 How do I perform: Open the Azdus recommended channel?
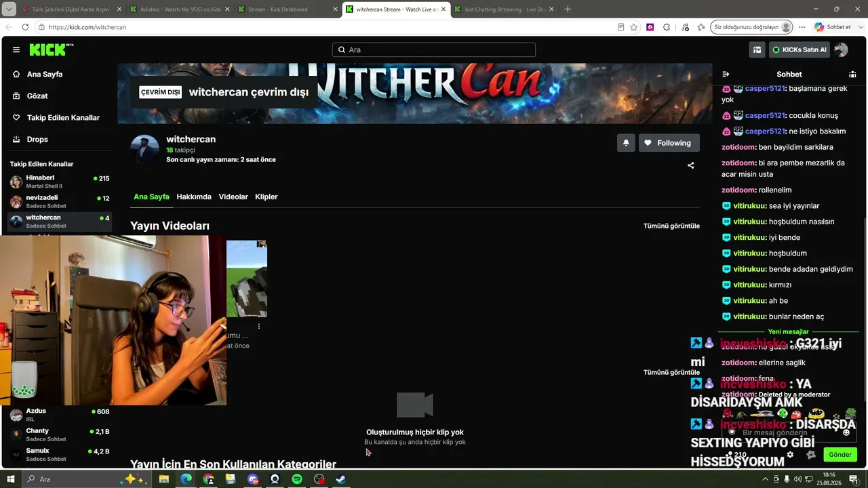click(60, 414)
